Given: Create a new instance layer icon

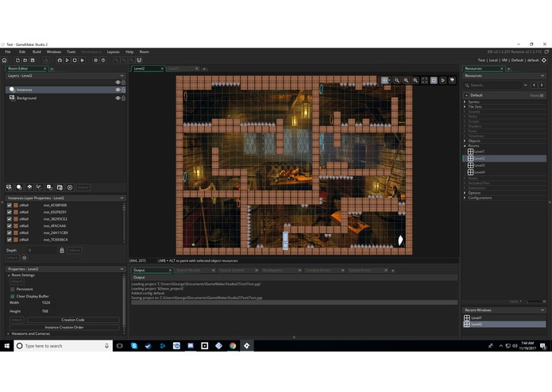Looking at the screenshot, I should [19, 187].
